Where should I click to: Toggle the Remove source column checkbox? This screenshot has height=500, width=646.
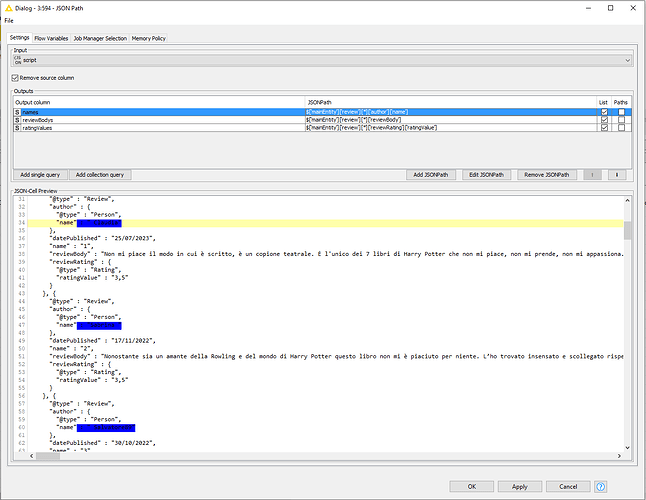click(x=15, y=77)
